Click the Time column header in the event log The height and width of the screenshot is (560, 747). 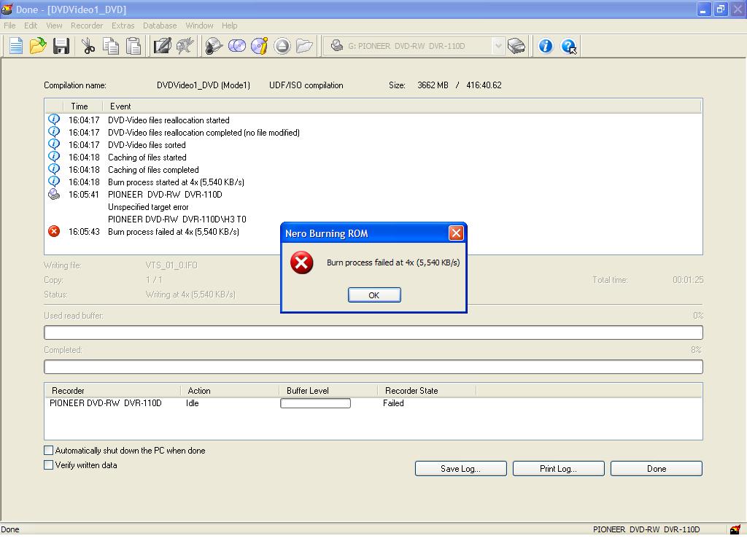pos(82,106)
